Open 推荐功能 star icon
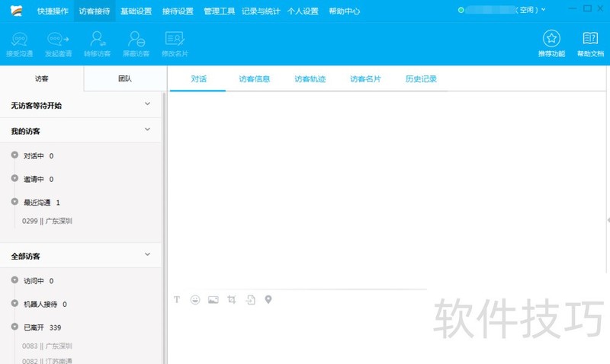 click(551, 40)
